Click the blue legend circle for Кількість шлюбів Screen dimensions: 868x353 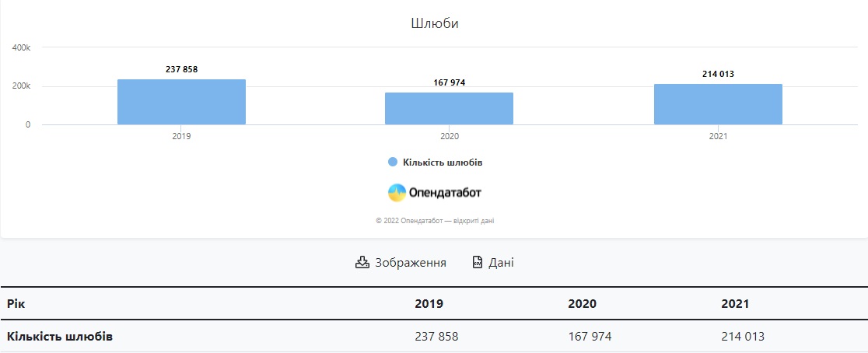tap(393, 162)
